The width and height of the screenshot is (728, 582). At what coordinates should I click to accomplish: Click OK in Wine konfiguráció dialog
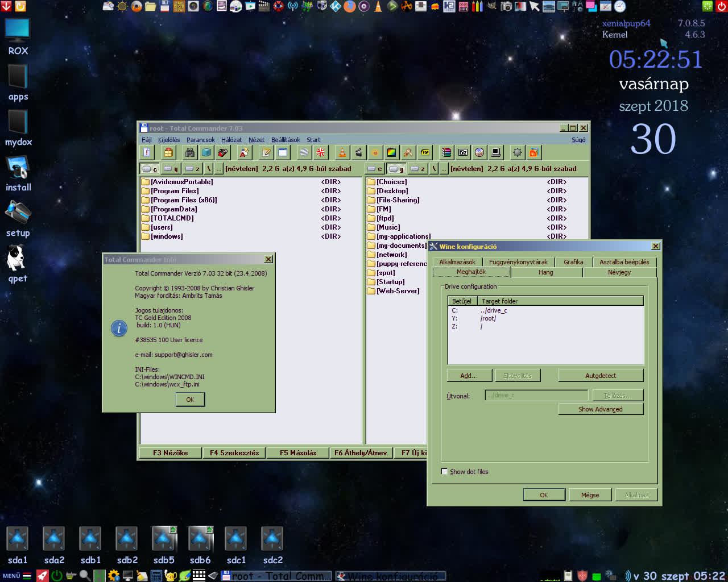pos(544,495)
